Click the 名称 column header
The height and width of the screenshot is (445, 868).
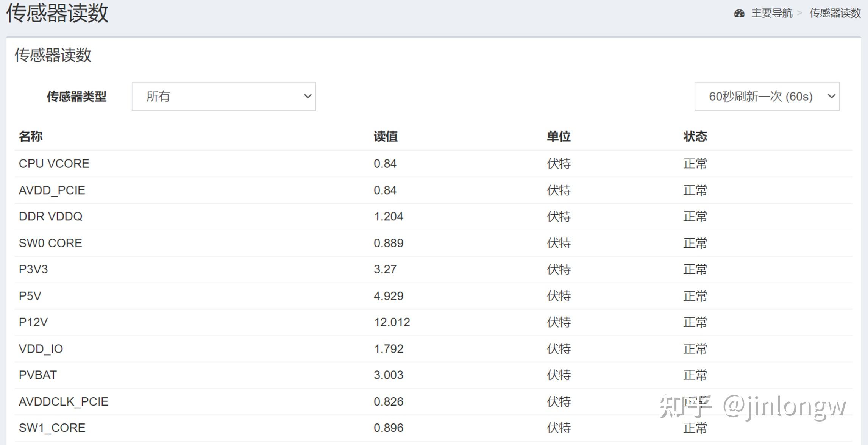31,136
